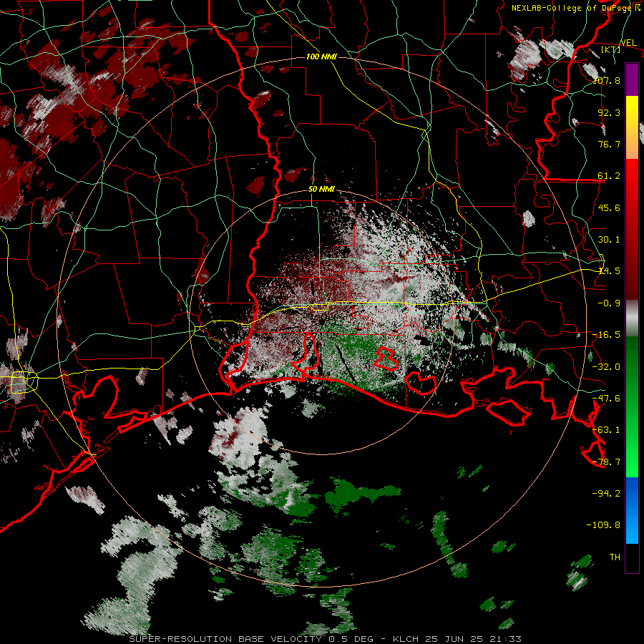Select the -78.7 legend value
Image resolution: width=644 pixels, height=644 pixels.
[606, 462]
